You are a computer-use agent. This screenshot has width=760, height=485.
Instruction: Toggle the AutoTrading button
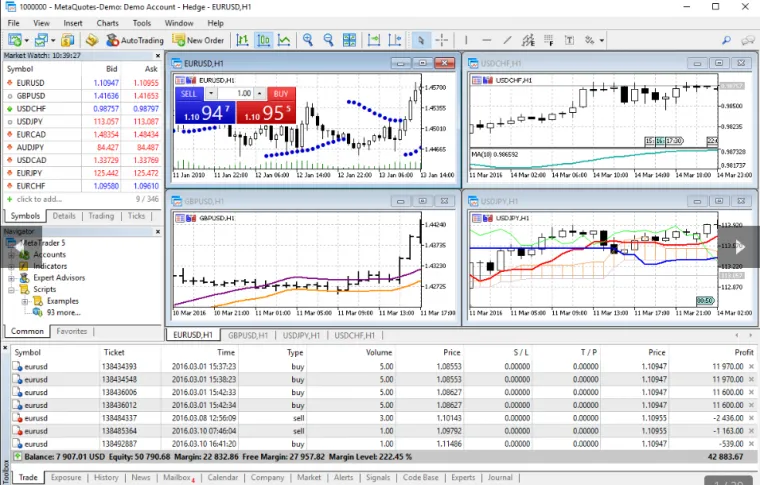(x=135, y=40)
